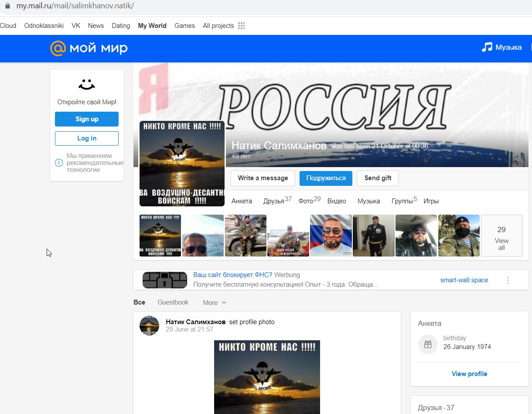
Task: Select the Все feed filter
Action: [x=139, y=302]
